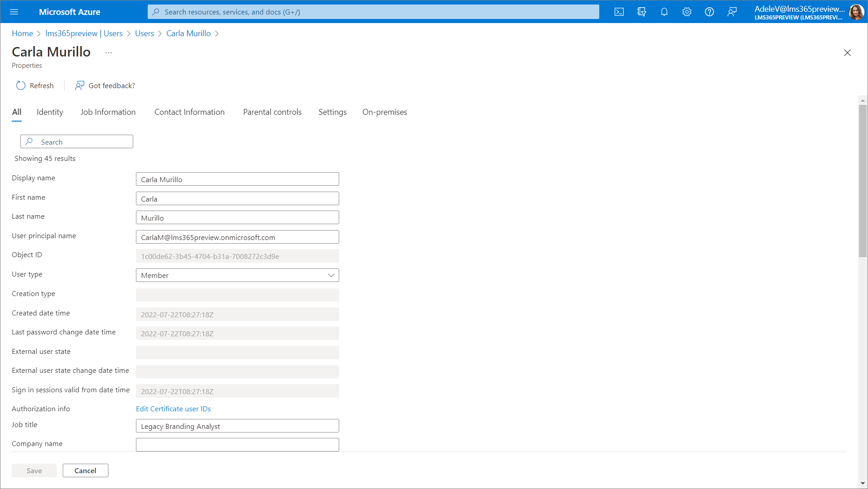868x489 pixels.
Task: Click Edit Certificate user IDs link
Action: (173, 409)
